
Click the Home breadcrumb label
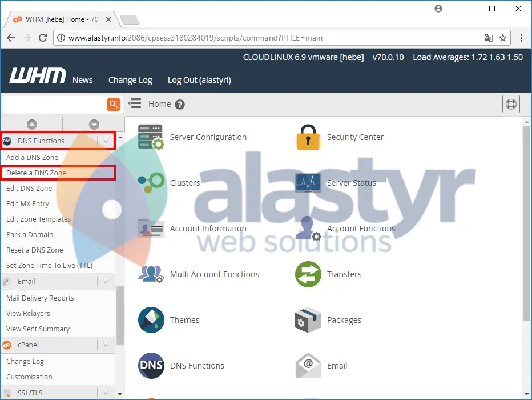(x=159, y=104)
